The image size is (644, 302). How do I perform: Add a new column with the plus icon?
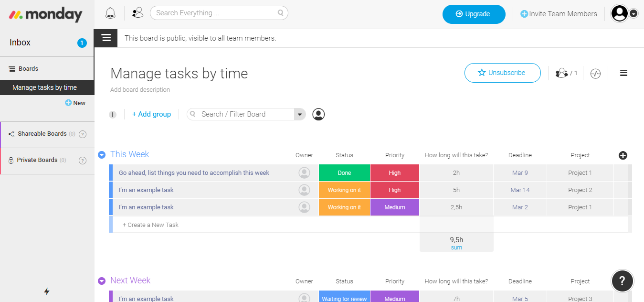pyautogui.click(x=623, y=155)
